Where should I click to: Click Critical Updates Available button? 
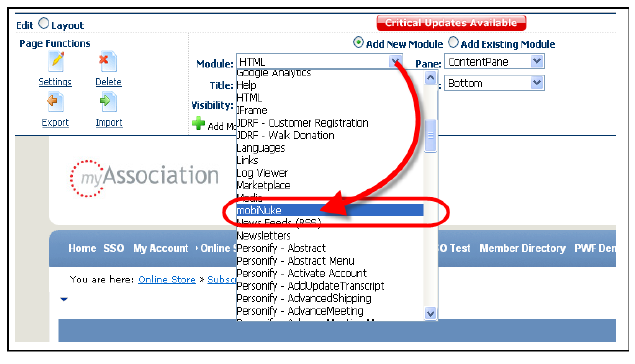[451, 23]
